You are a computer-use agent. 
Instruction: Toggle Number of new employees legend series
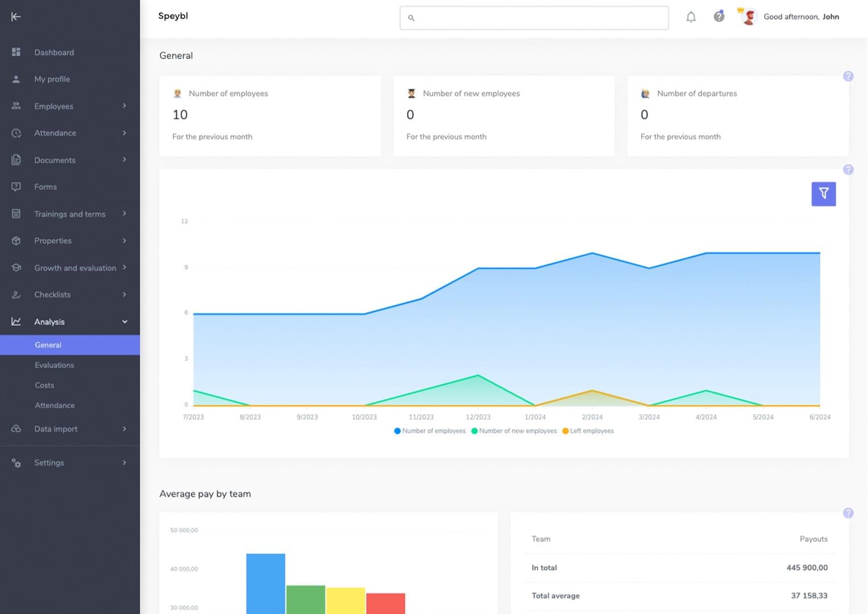tap(514, 431)
